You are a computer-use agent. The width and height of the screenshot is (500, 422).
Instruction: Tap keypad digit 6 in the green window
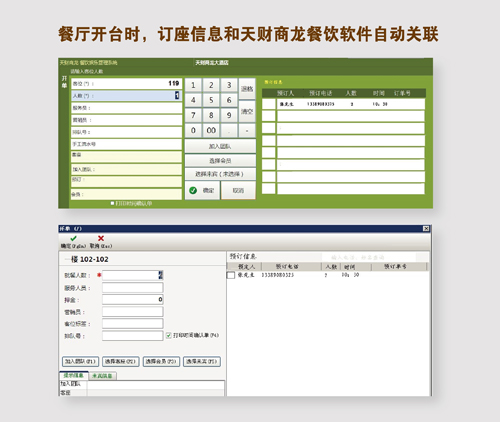point(229,100)
